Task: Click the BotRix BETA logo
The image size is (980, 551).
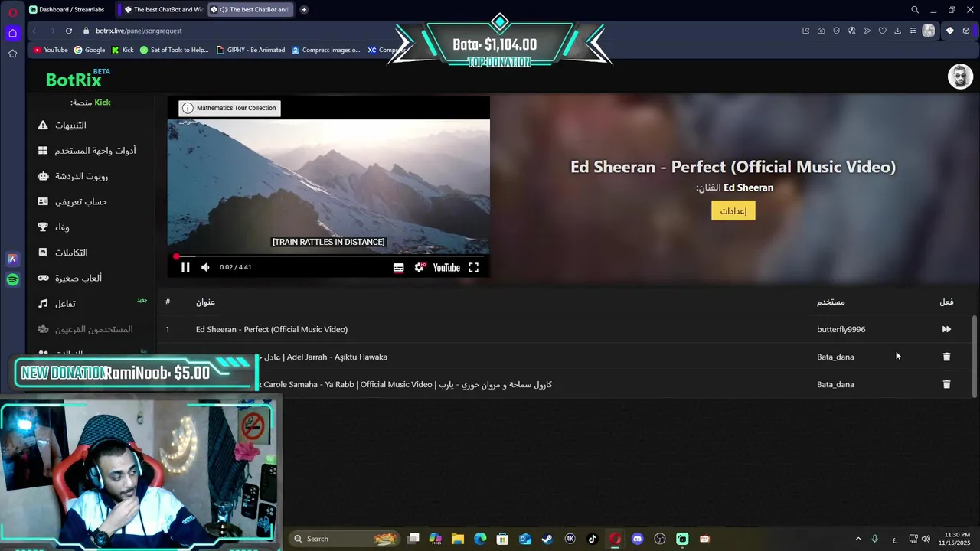Action: coord(77,78)
